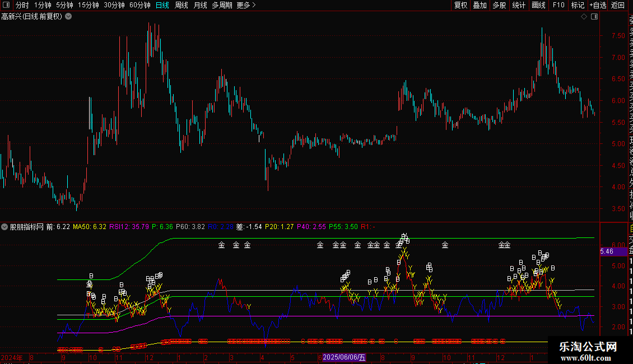Open the 多股 multi-stock view
This screenshot has height=364, width=633.
[499, 5]
